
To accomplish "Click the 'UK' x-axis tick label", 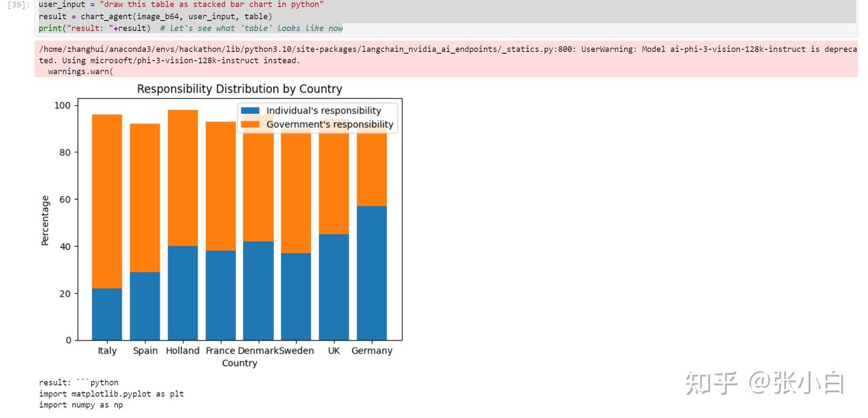I will [334, 351].
